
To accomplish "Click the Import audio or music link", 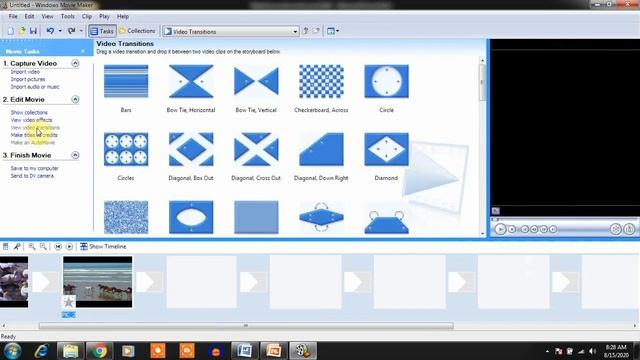I will [x=35, y=87].
